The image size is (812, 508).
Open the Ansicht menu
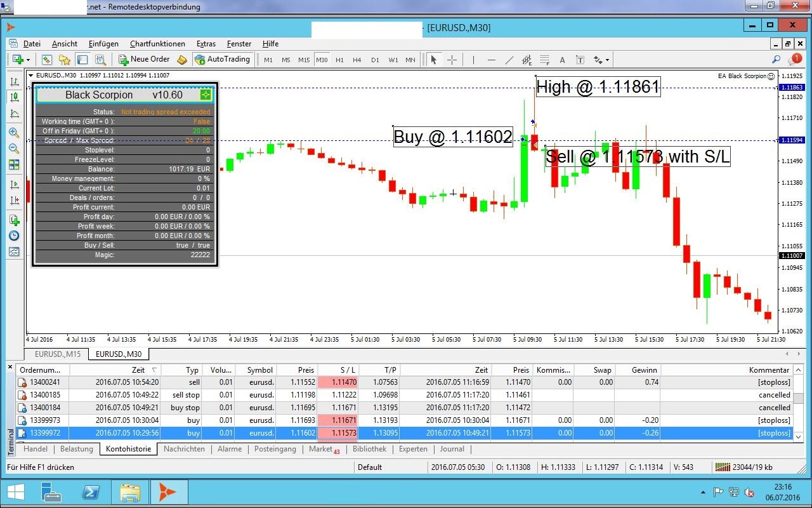coord(65,44)
